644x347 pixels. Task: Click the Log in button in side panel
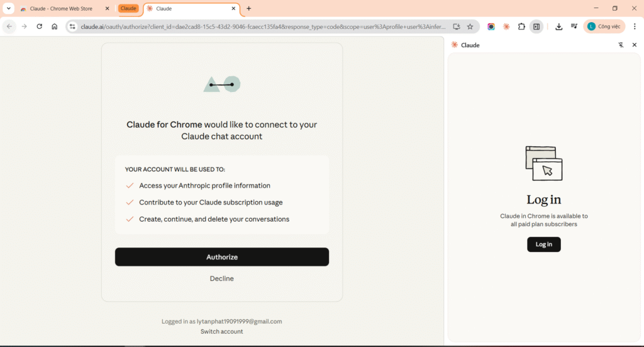[x=544, y=244]
